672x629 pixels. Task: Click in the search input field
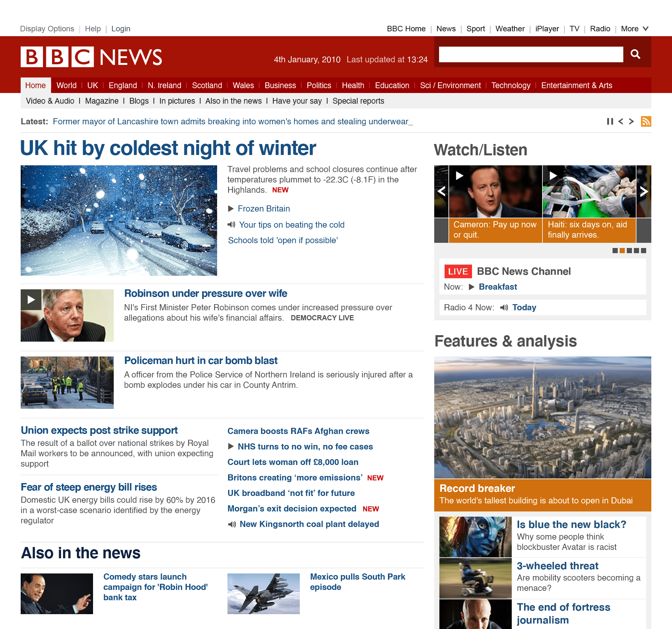click(531, 54)
